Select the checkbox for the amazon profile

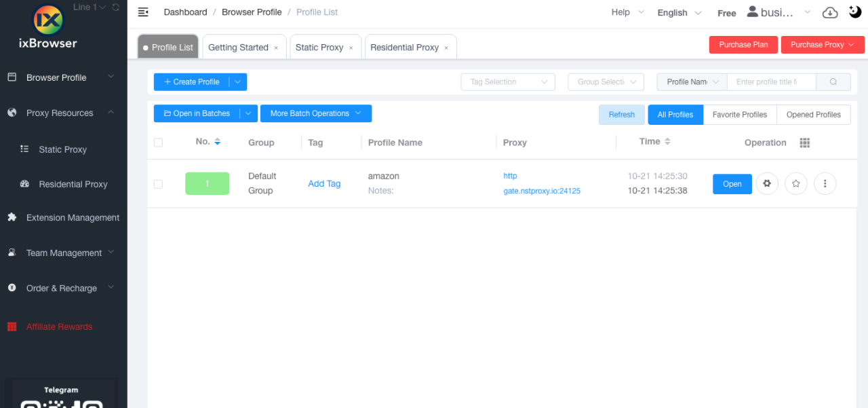[158, 183]
